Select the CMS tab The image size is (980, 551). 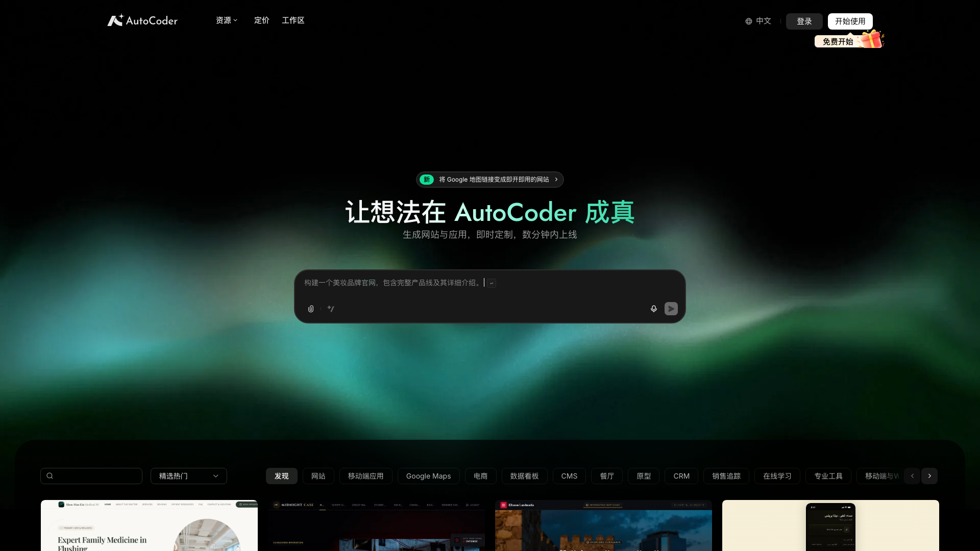(570, 476)
